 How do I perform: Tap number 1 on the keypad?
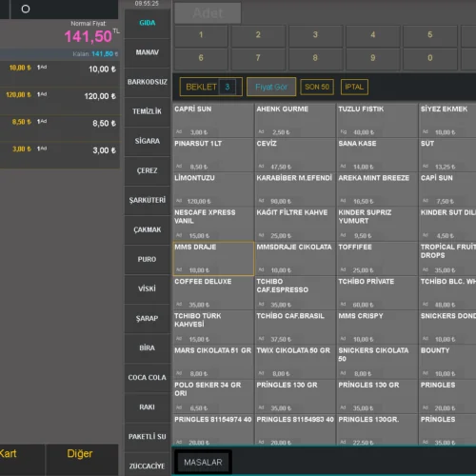[201, 35]
